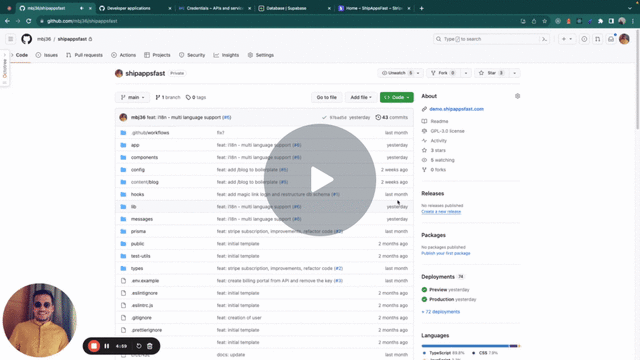Image resolution: width=640 pixels, height=360 pixels.
Task: Switch to the Database | Supabase browser tab
Action: point(294,8)
